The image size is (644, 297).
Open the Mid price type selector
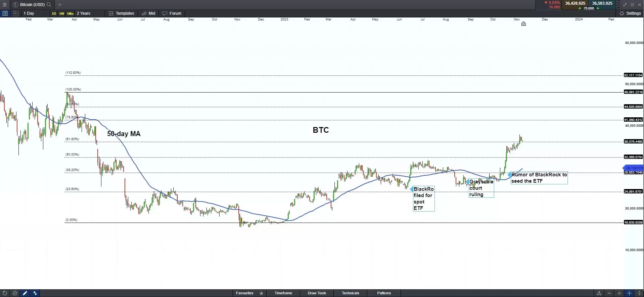click(148, 13)
